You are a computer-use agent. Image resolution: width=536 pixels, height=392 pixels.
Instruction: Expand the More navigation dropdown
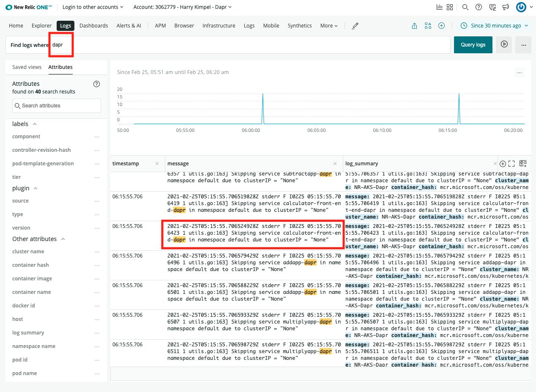click(329, 26)
